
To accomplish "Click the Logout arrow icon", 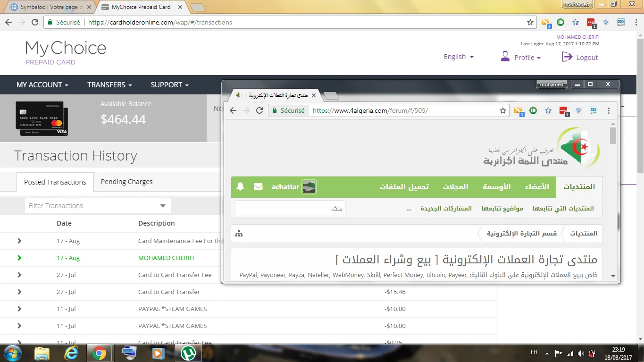I will pos(567,57).
